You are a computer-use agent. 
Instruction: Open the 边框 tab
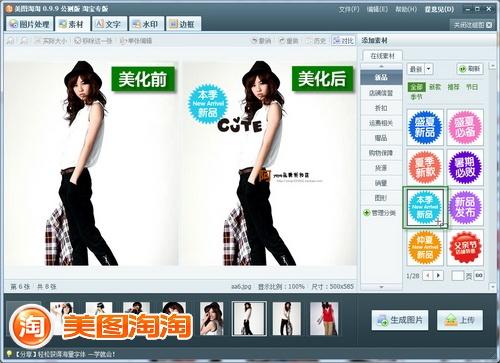(x=183, y=24)
